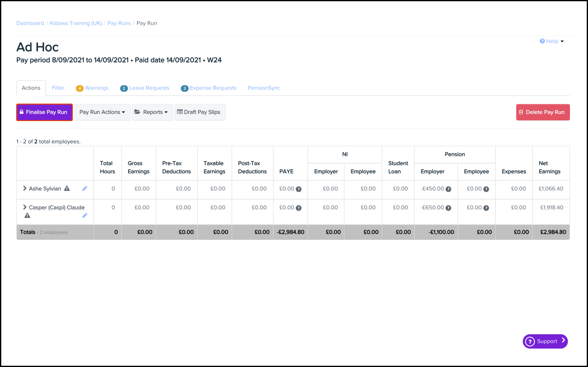Click Employer Pension help icon for -£450.00

(448, 189)
